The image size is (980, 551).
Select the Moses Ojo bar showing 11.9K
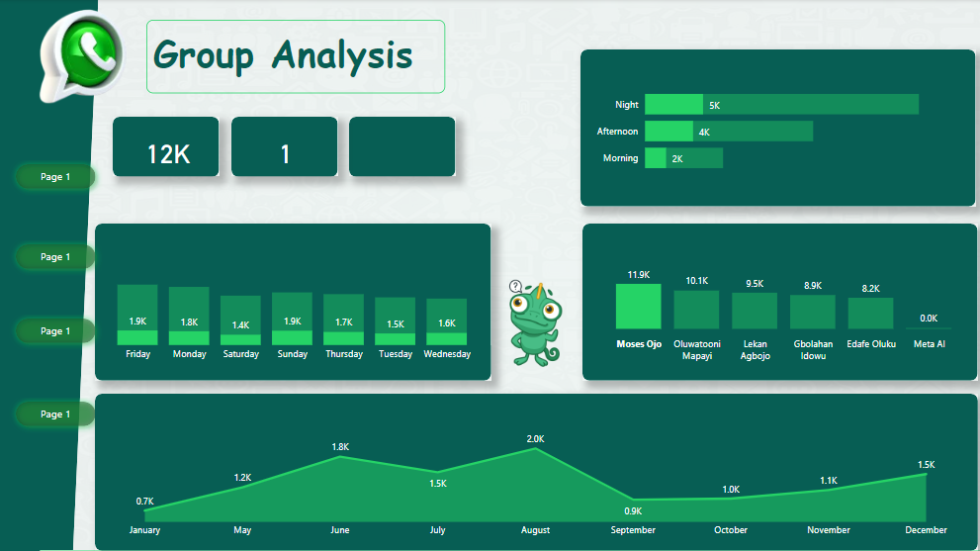coord(638,307)
